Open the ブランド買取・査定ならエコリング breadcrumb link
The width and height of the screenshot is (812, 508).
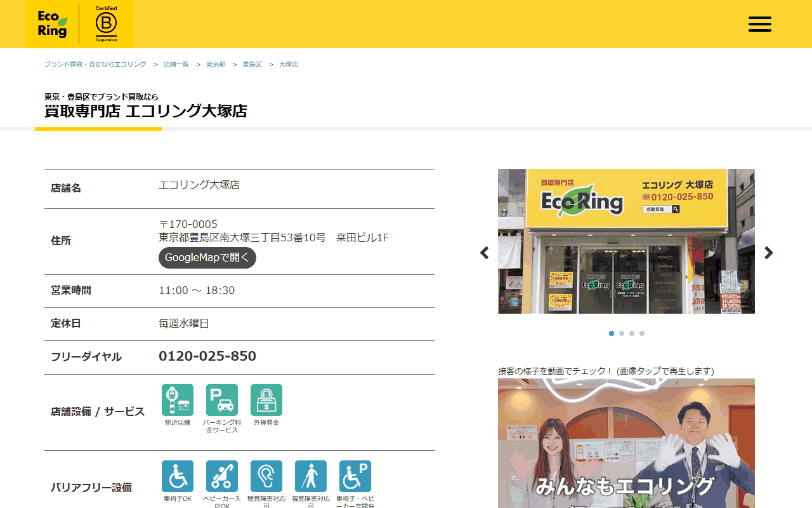(95, 65)
